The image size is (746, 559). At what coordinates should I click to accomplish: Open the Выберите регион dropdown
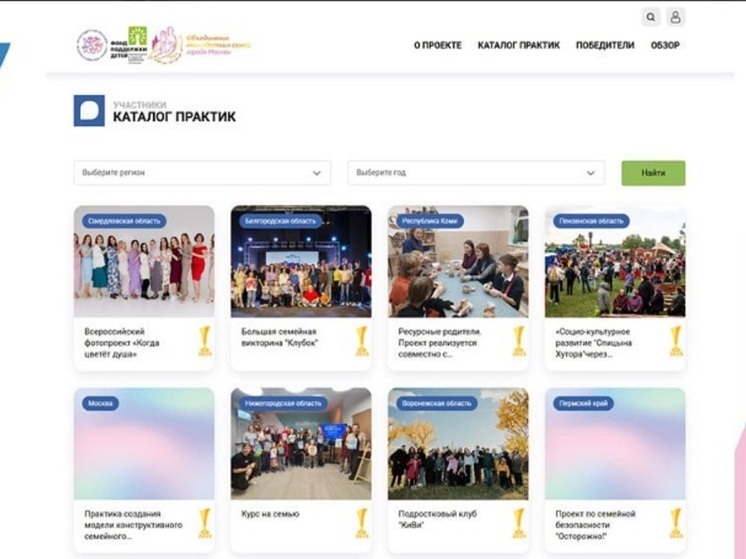pyautogui.click(x=202, y=173)
